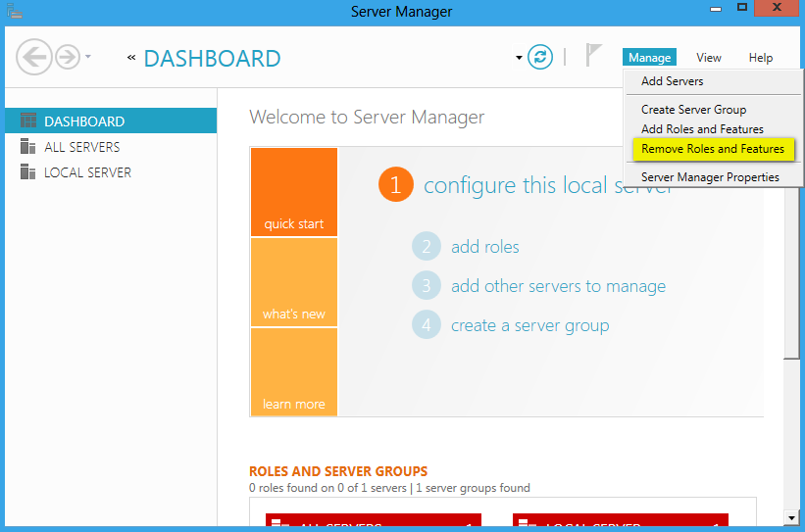
Task: Open the what's new tile
Action: 293,282
